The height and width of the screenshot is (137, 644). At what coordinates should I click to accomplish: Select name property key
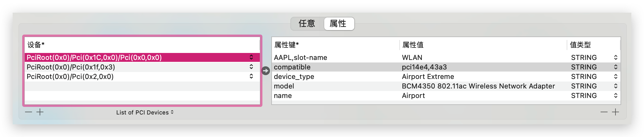(283, 95)
